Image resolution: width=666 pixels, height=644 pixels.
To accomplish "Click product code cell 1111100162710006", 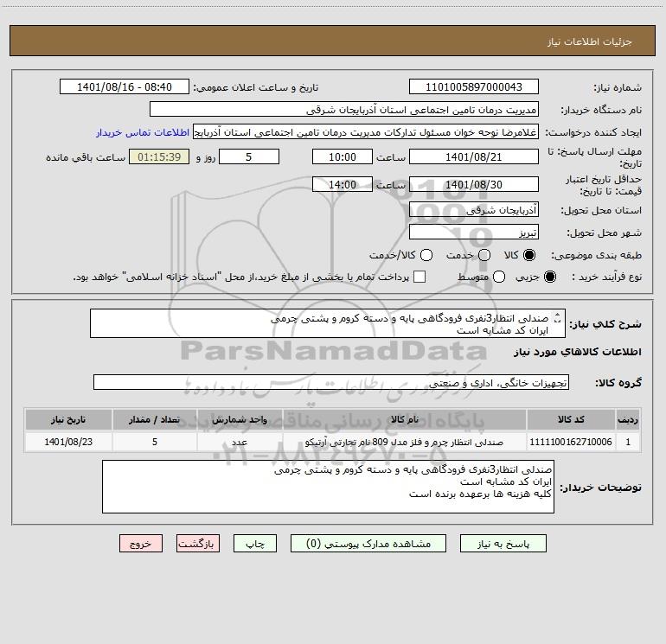I will [571, 442].
